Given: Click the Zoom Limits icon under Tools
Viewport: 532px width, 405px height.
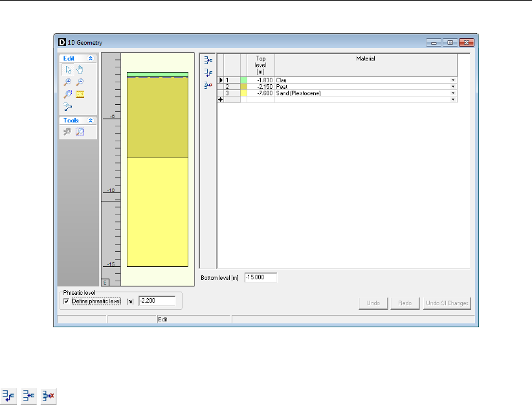Looking at the screenshot, I should click(80, 132).
